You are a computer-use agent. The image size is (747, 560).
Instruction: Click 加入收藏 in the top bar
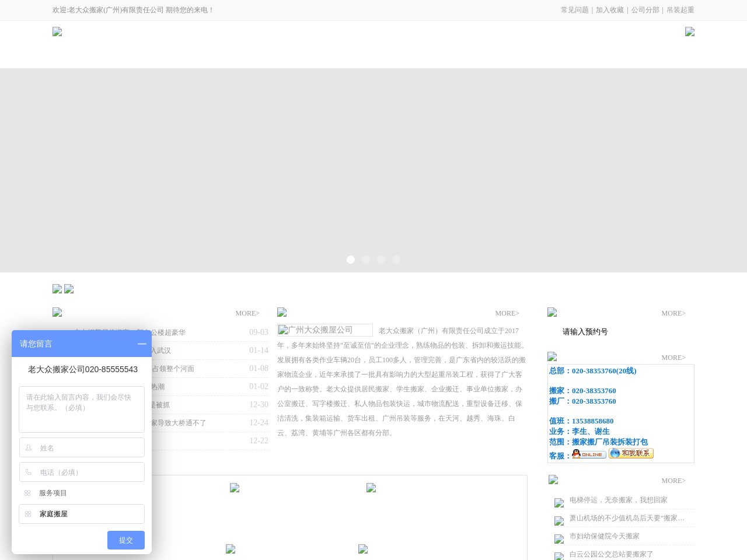[x=609, y=10]
